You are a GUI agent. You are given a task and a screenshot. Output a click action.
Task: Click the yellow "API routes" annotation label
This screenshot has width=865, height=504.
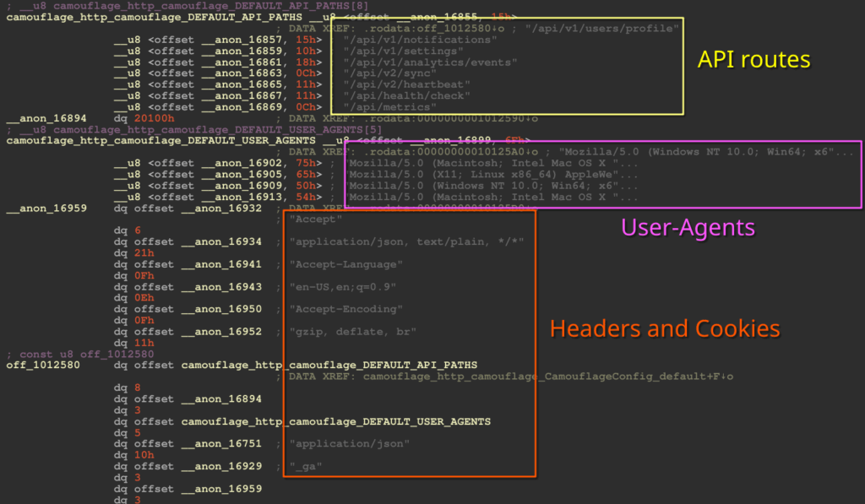pyautogui.click(x=753, y=60)
